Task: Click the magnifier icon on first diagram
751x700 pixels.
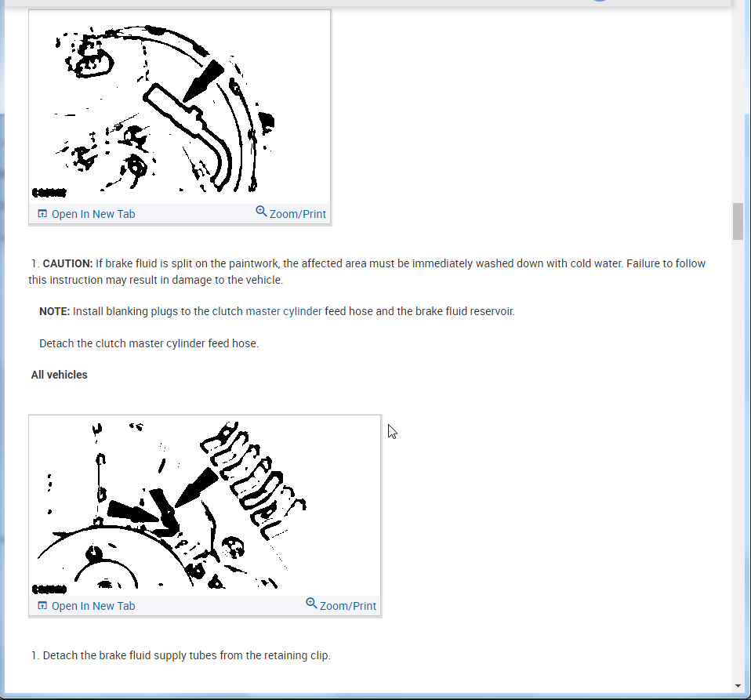Action: coord(261,211)
